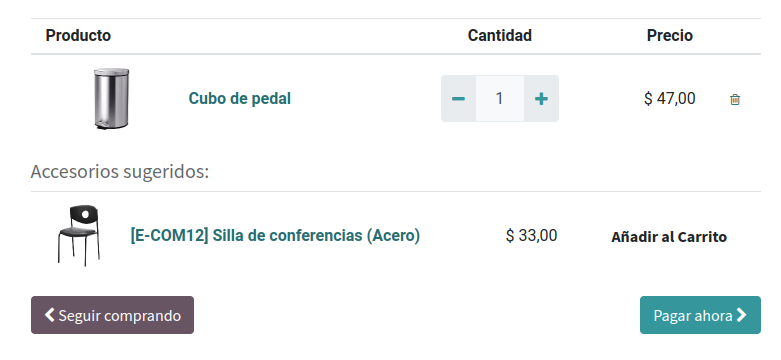This screenshot has width=781, height=360.
Task: Open Silla de conferencias (Acero) link
Action: point(316,235)
